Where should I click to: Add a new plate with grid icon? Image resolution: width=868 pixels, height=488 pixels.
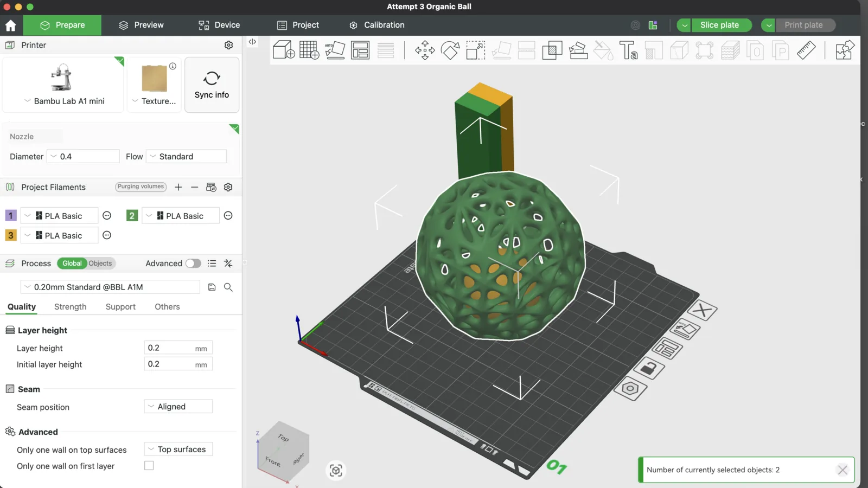tap(309, 50)
